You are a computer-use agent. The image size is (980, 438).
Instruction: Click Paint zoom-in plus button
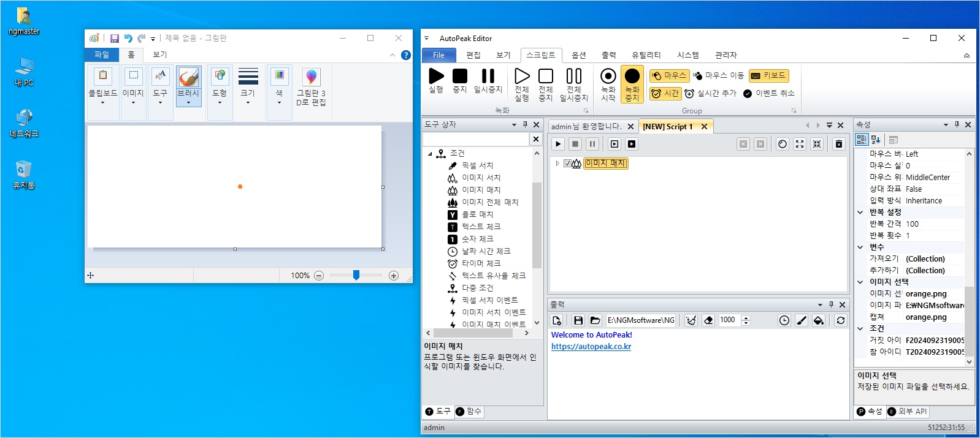click(x=394, y=276)
